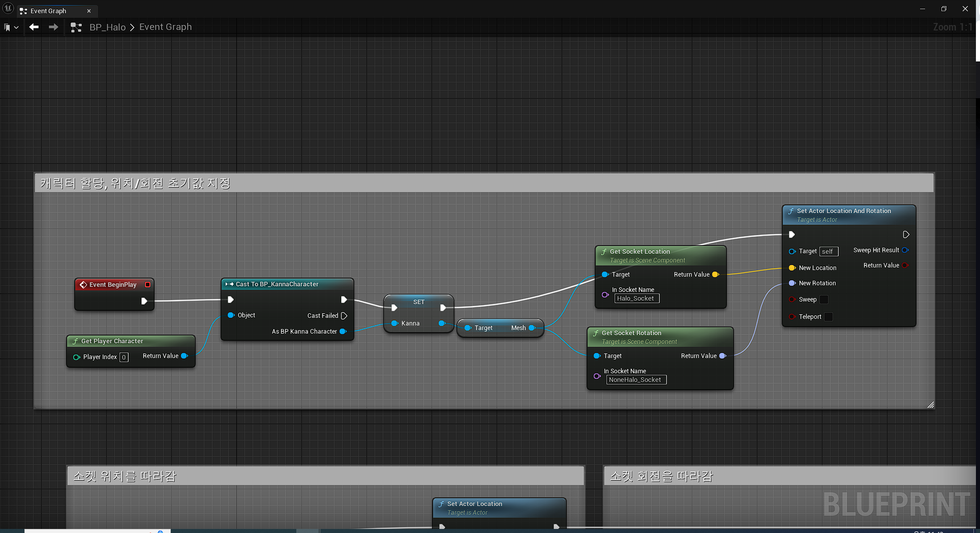Select the Get Player Character node header

(131, 341)
